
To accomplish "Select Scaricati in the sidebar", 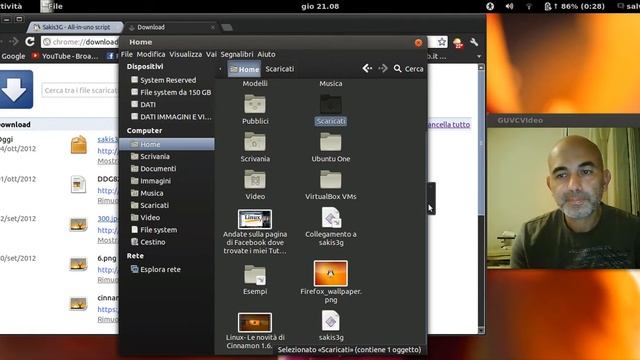I will point(167,205).
